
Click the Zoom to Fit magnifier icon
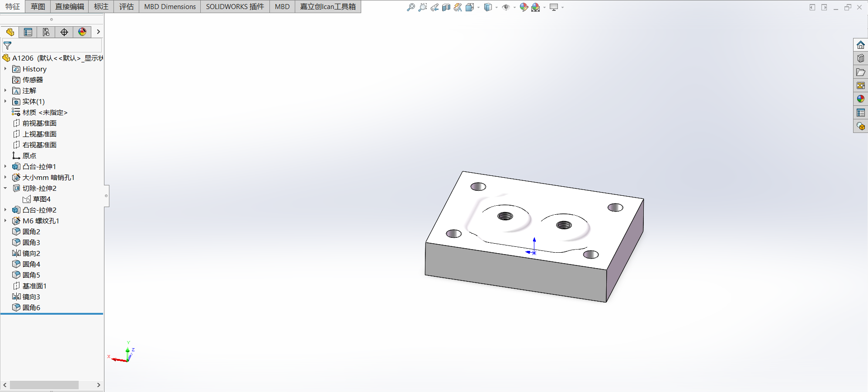[410, 7]
